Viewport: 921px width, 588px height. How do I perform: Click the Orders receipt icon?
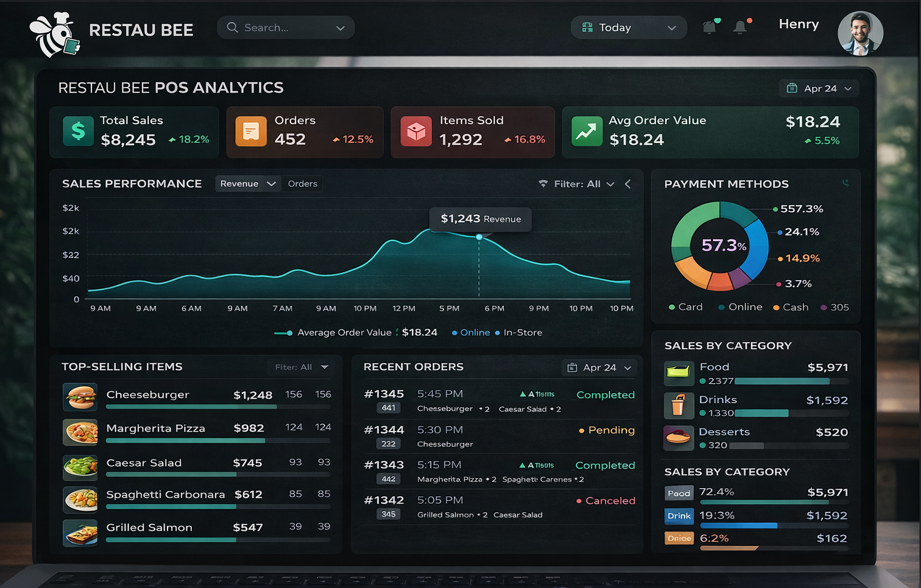coord(250,131)
